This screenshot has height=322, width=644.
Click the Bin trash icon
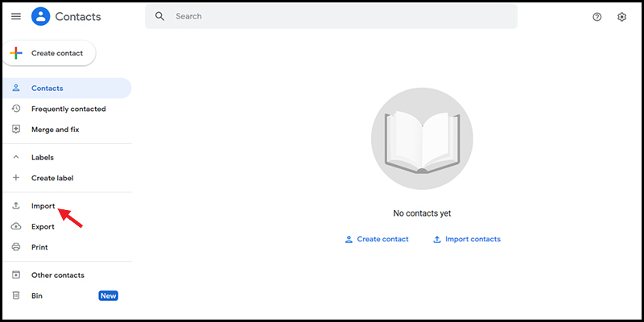pos(16,295)
